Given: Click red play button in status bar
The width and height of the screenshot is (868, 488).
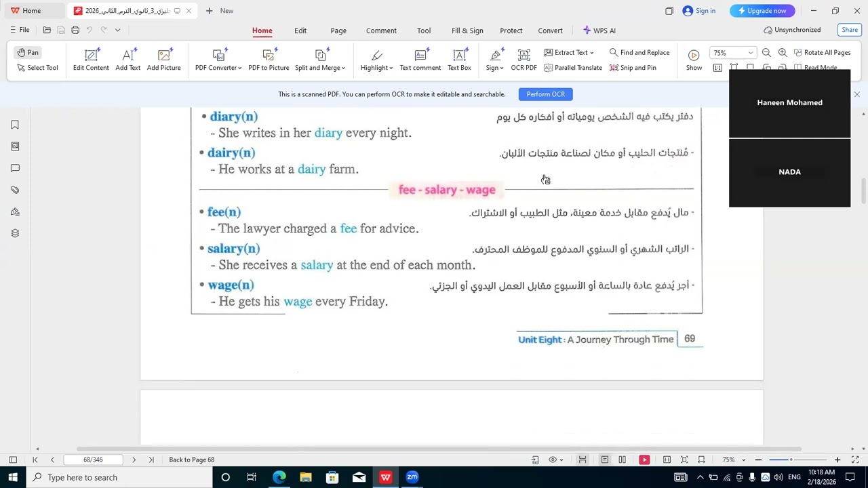Looking at the screenshot, I should click(644, 460).
